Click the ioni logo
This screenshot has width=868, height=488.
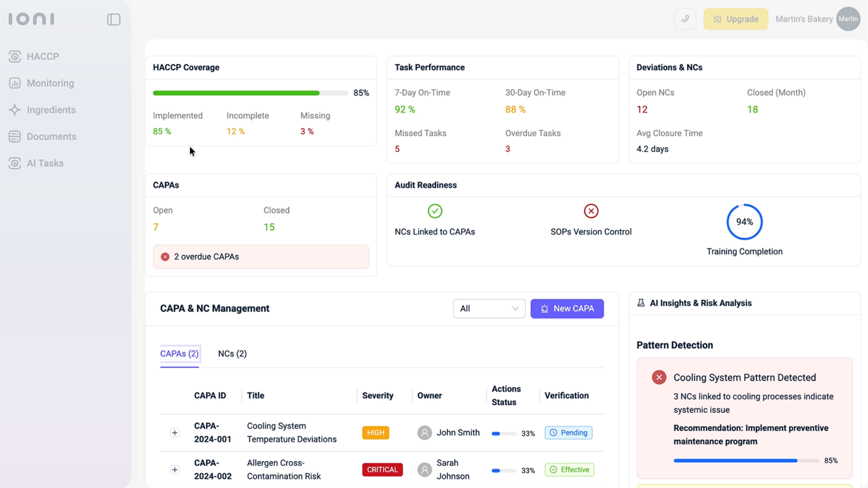pyautogui.click(x=31, y=19)
